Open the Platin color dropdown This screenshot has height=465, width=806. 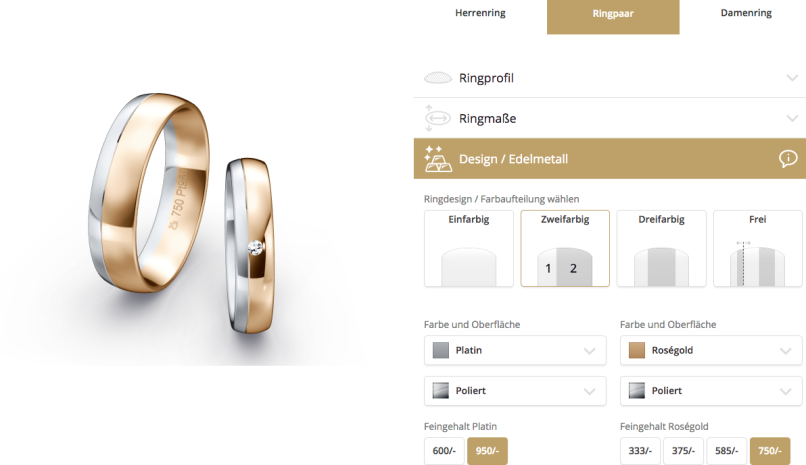pyautogui.click(x=515, y=350)
